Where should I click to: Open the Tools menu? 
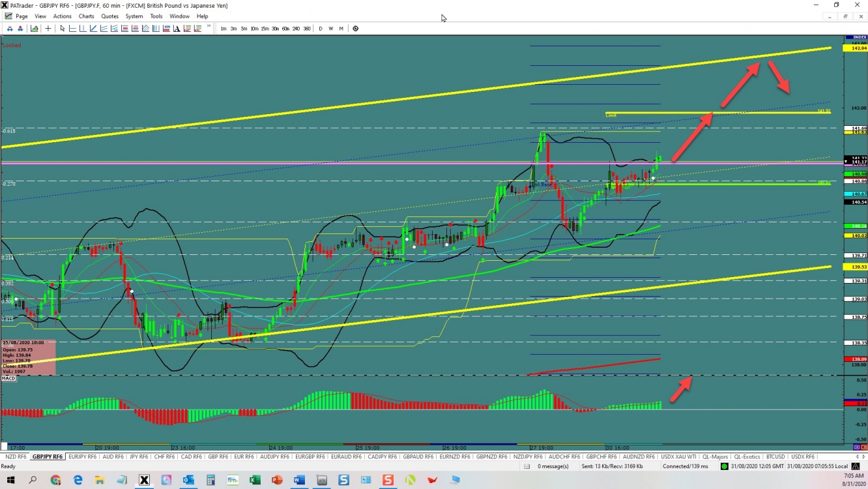156,16
